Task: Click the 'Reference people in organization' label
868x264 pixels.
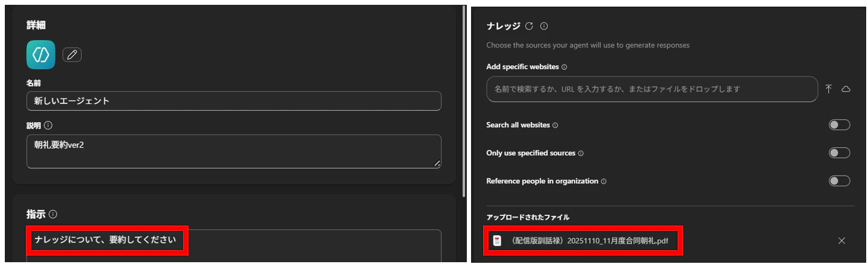Action: coord(542,181)
